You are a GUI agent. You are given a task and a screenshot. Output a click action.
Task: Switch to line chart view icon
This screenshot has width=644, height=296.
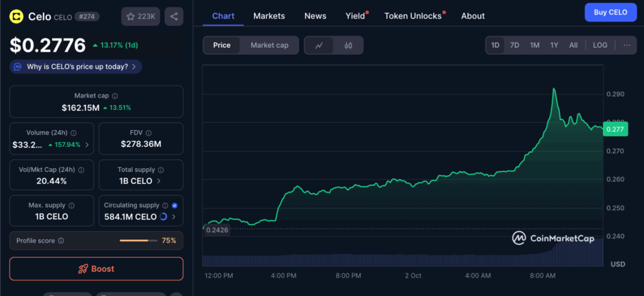[x=319, y=45]
